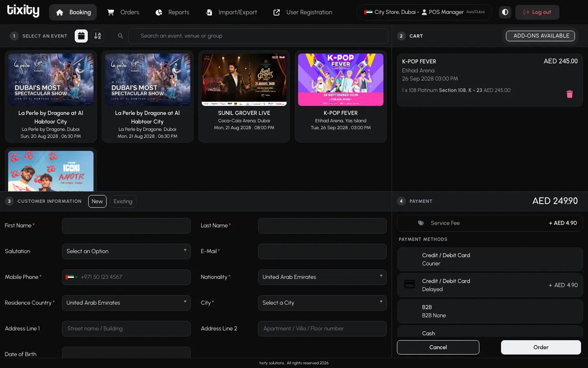Click the Date of Birth field

pyautogui.click(x=126, y=352)
